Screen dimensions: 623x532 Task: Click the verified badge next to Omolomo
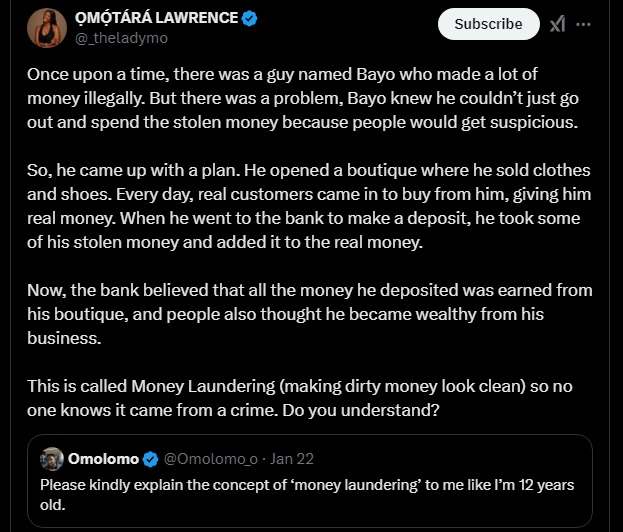coord(151,459)
